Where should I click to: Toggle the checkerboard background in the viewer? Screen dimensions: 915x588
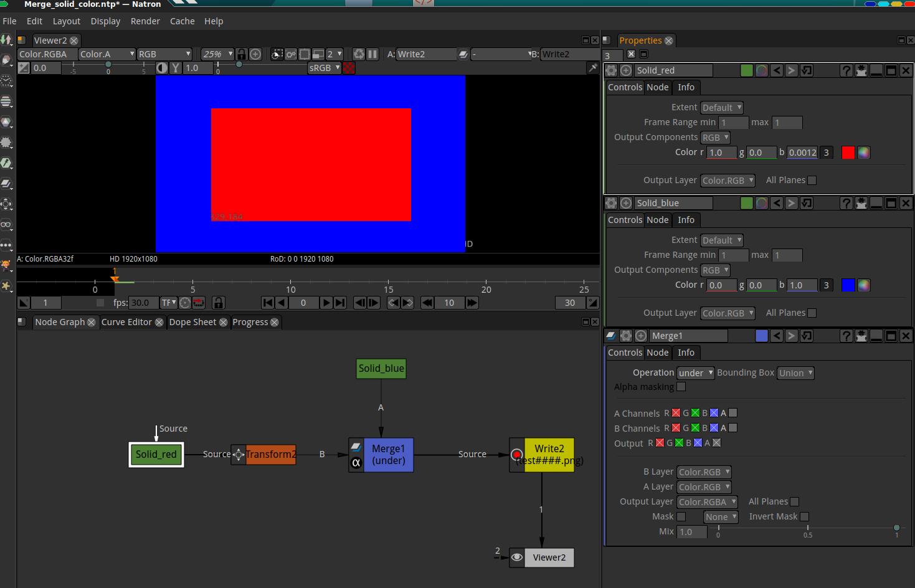(349, 67)
